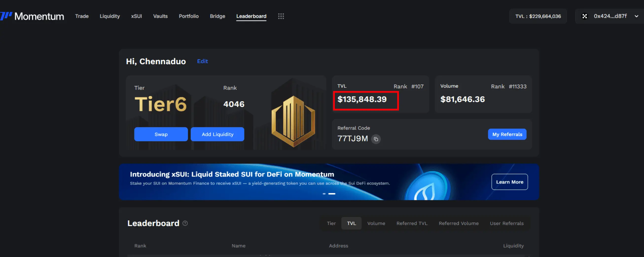Switch leaderboard to Tier tab
644x257 pixels.
pos(331,223)
